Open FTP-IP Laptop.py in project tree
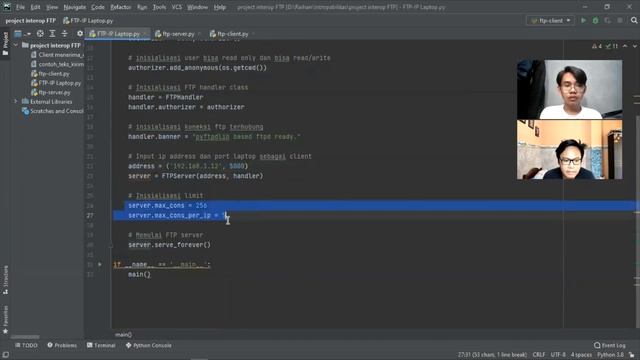 [56, 83]
